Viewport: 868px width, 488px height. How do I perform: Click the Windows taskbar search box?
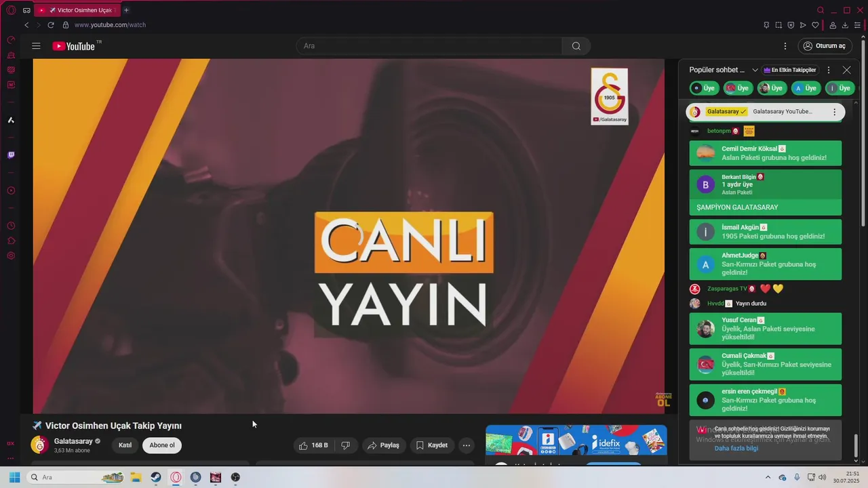76,477
